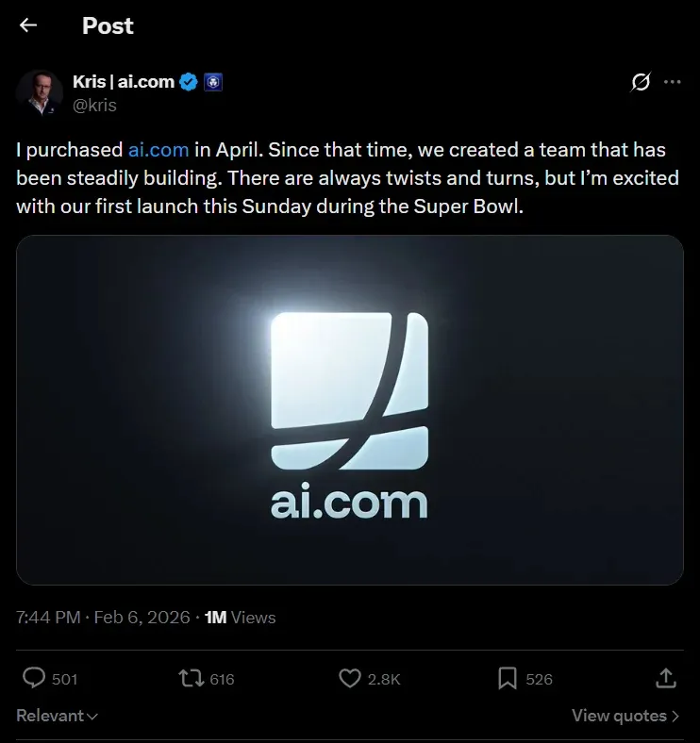Click the ai.com link in post text

click(x=158, y=150)
